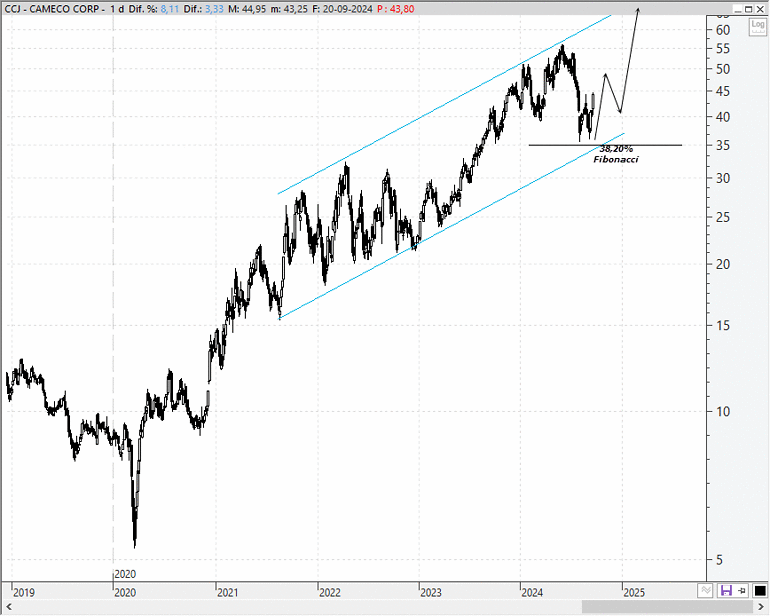Click the 60 price axis label
The image size is (770, 616).
pyautogui.click(x=723, y=30)
